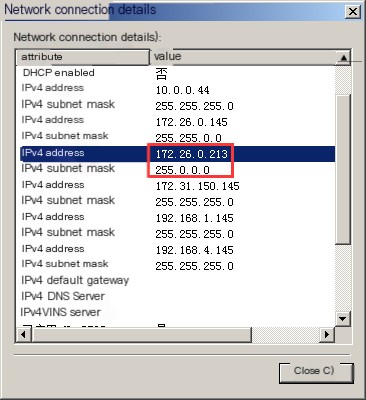Click the horizontal scrollbar thumb
The height and width of the screenshot is (400, 366).
pyautogui.click(x=141, y=334)
